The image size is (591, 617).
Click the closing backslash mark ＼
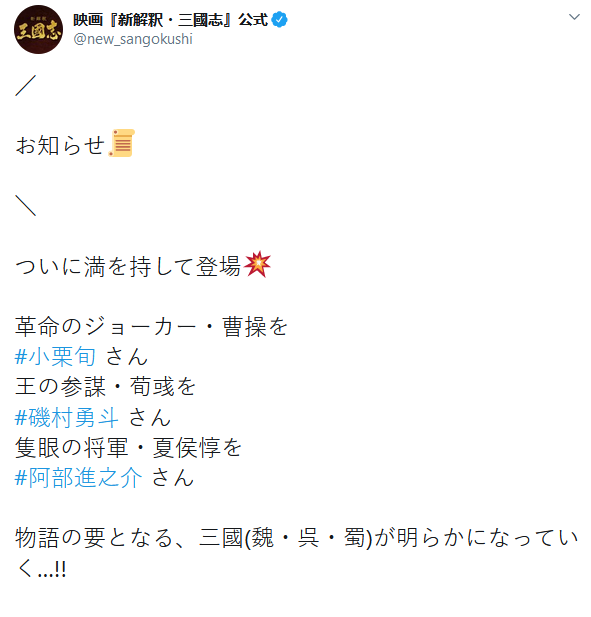[x=26, y=205]
